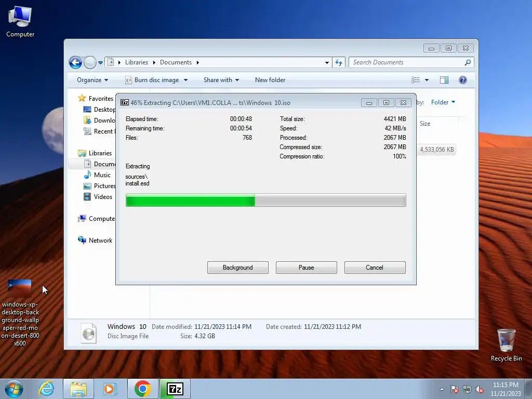Click the Explorer Back arrow button

point(75,62)
